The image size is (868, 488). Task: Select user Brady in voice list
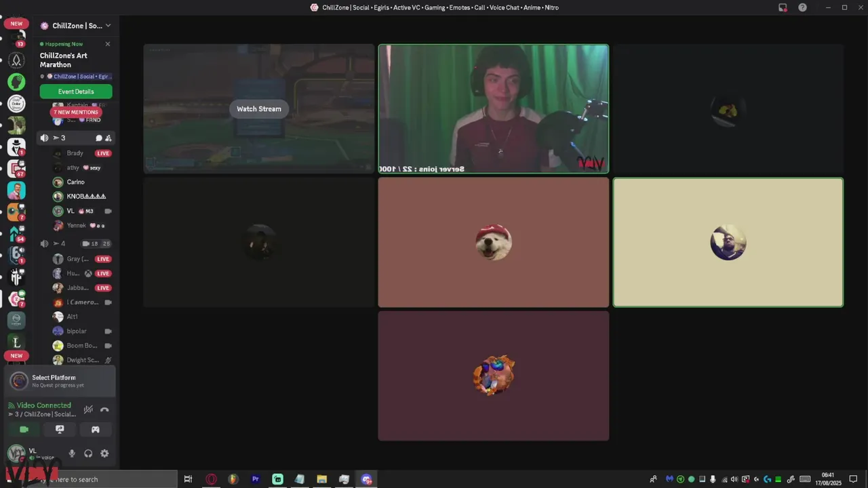[x=83, y=153]
